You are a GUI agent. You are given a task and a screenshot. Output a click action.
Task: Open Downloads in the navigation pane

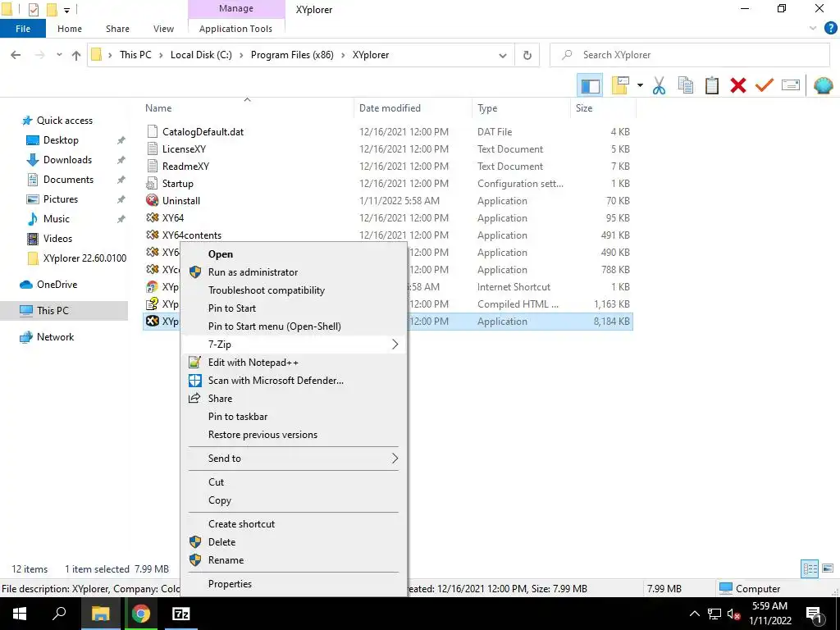pos(67,160)
